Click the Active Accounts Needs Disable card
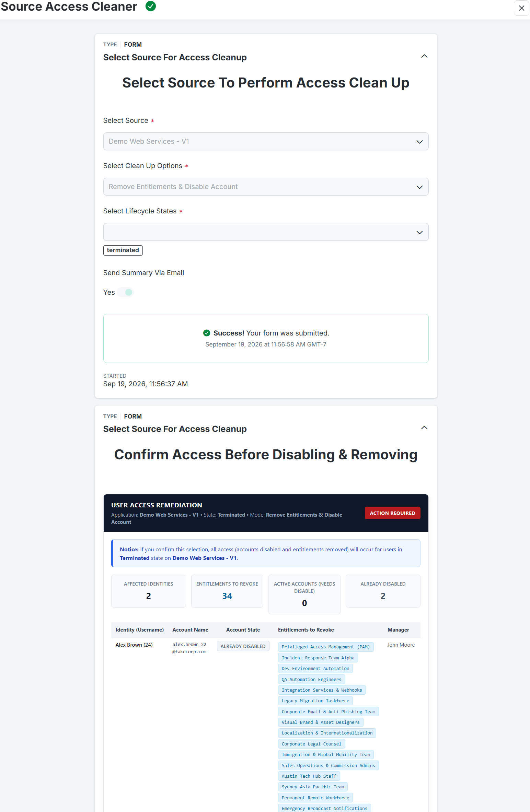This screenshot has width=530, height=812. pyautogui.click(x=304, y=594)
